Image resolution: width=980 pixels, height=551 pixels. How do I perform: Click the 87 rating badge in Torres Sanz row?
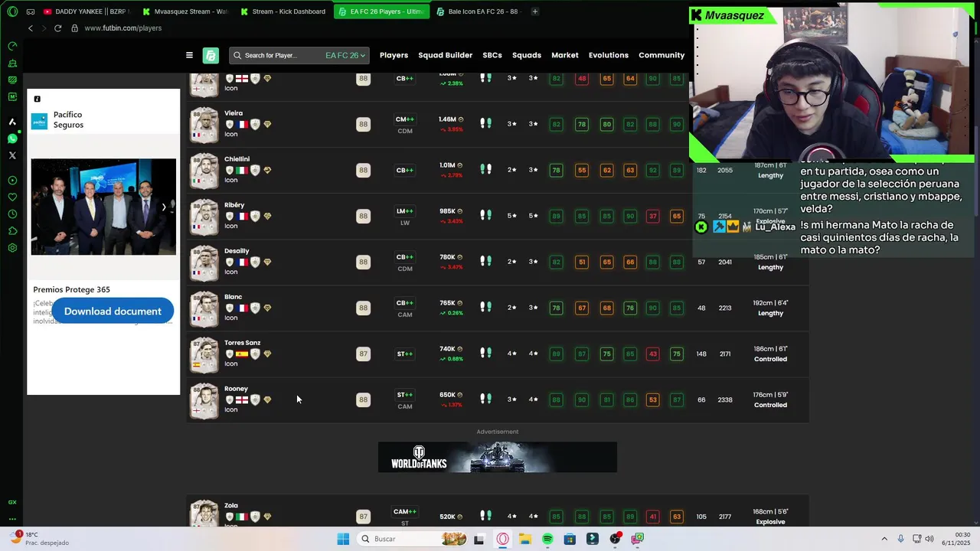coord(363,354)
